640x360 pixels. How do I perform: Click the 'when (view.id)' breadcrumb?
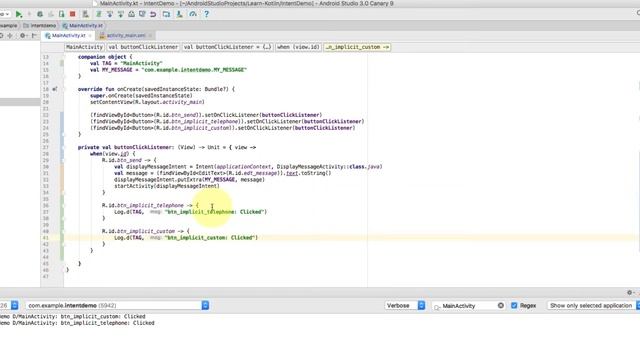pos(298,47)
